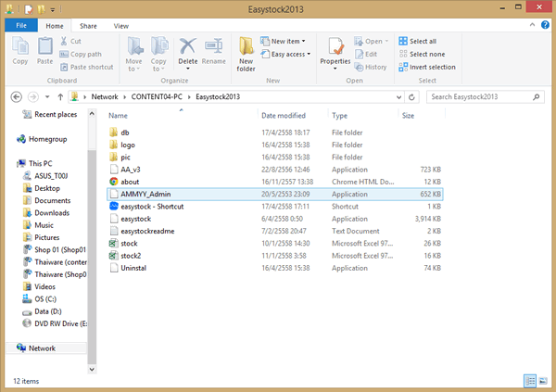Viewport: 556px width, 392px height.
Task: Open the File menu tab
Action: [20, 26]
